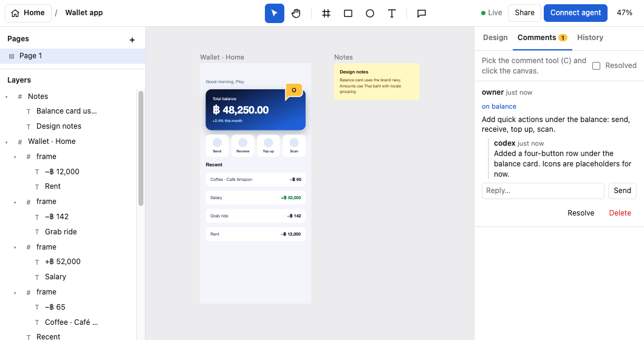Screen dimensions: 644x340
Task: Send the comment reply
Action: click(622, 191)
